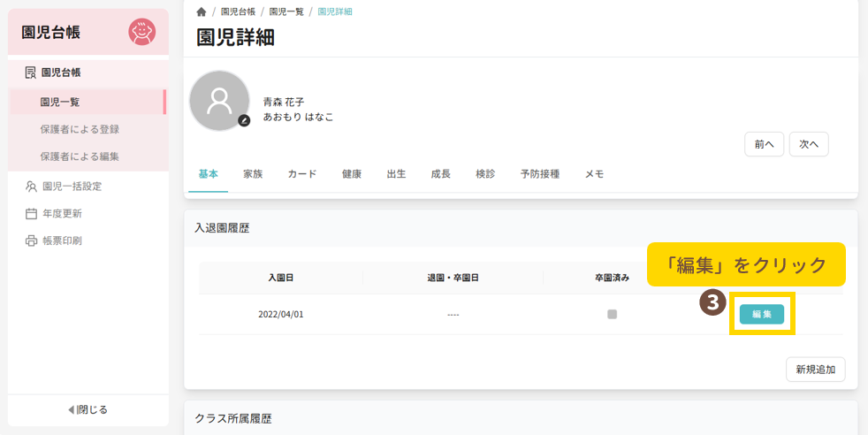The height and width of the screenshot is (435, 868).
Task: Open 年度更新 in the sidebar
Action: coord(67,214)
